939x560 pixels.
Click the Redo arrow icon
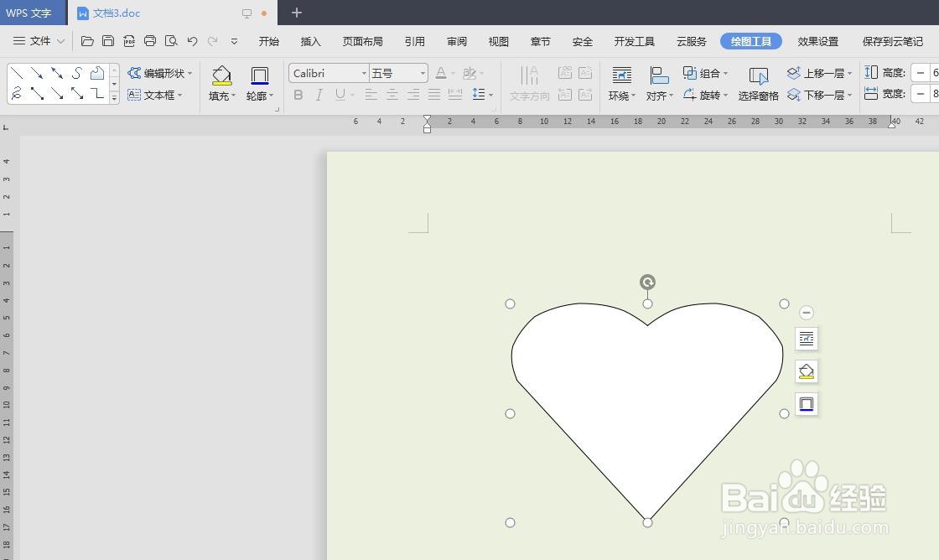tap(213, 41)
